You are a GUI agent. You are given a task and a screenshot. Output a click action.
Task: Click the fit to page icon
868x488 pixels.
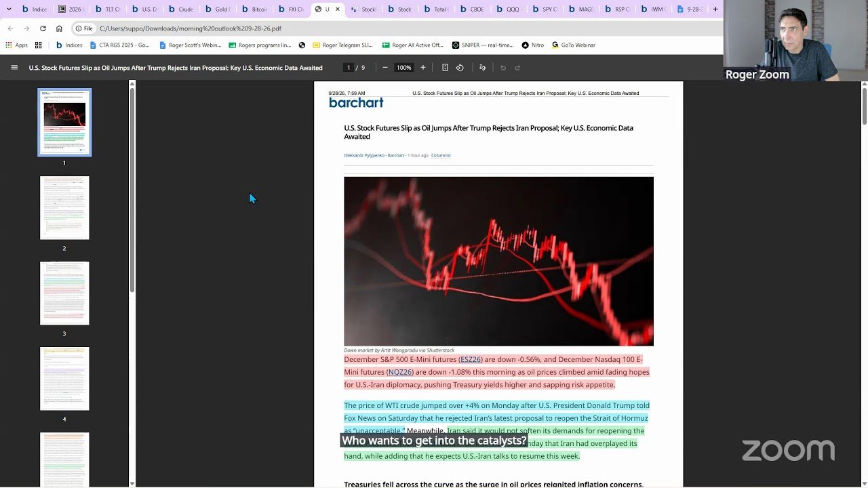445,68
